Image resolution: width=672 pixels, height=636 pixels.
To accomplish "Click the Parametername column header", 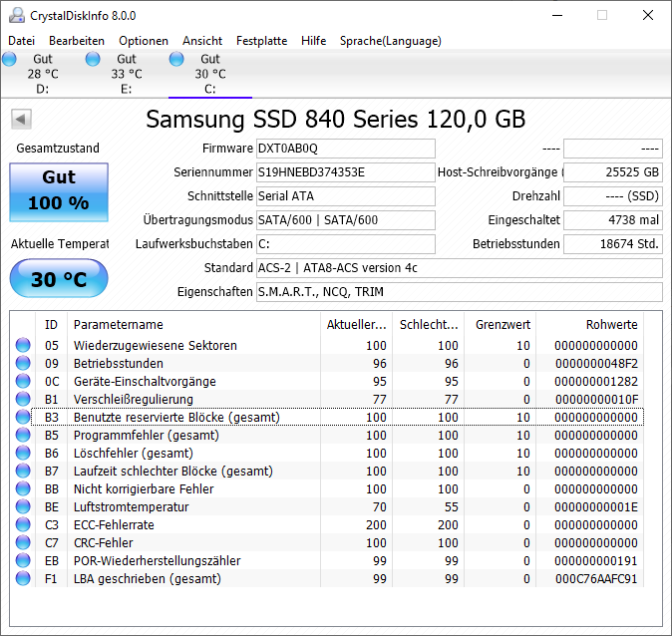I will 193,324.
